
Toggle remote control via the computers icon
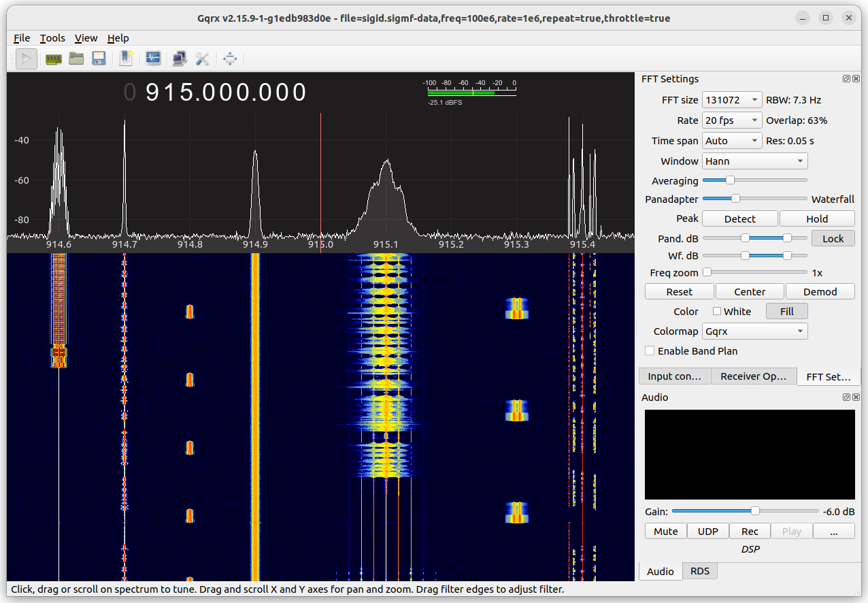pos(180,59)
